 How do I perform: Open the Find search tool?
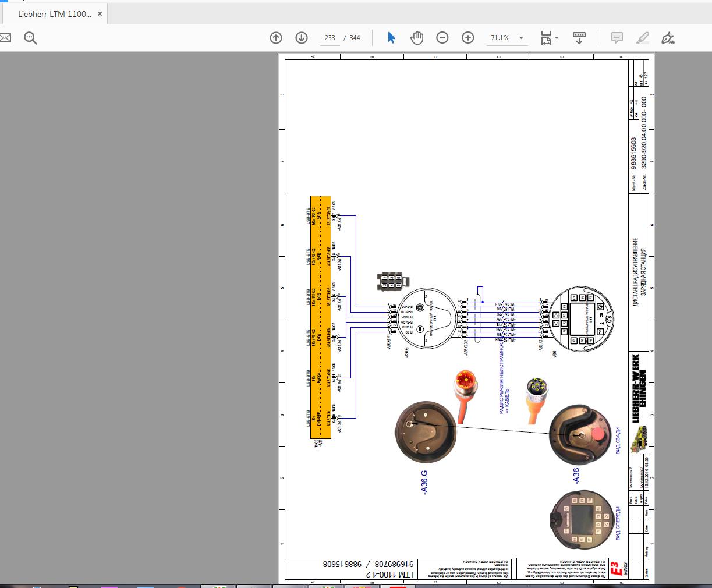coord(30,37)
